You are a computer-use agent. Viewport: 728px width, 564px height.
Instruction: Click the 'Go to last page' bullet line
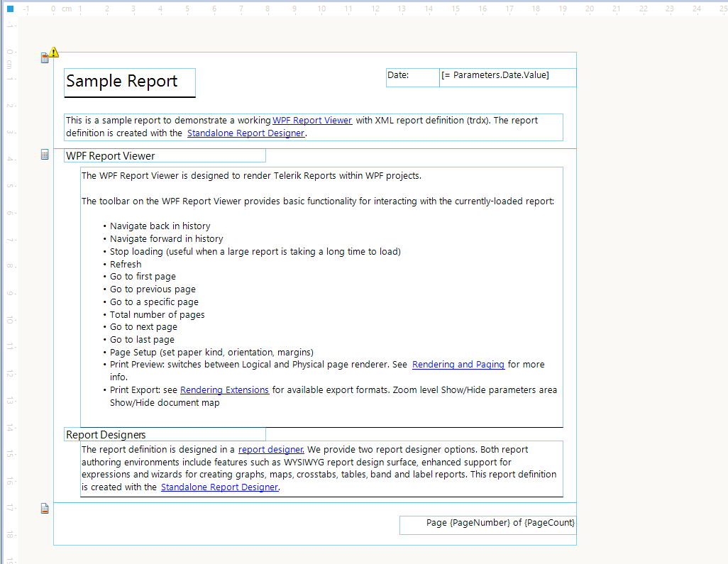pos(142,340)
